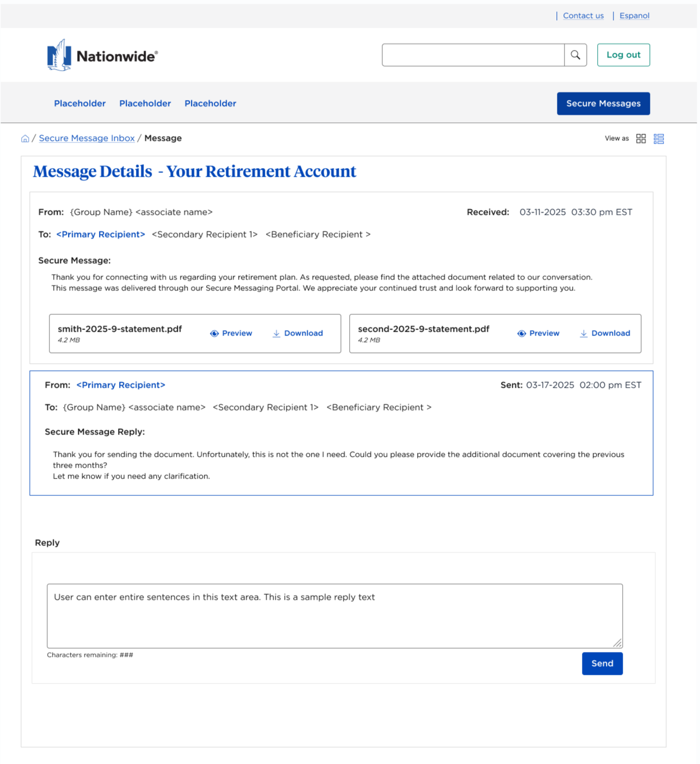Return to Secure Message Inbox breadcrumb
Viewport: 700px width, 764px height.
pyautogui.click(x=86, y=138)
